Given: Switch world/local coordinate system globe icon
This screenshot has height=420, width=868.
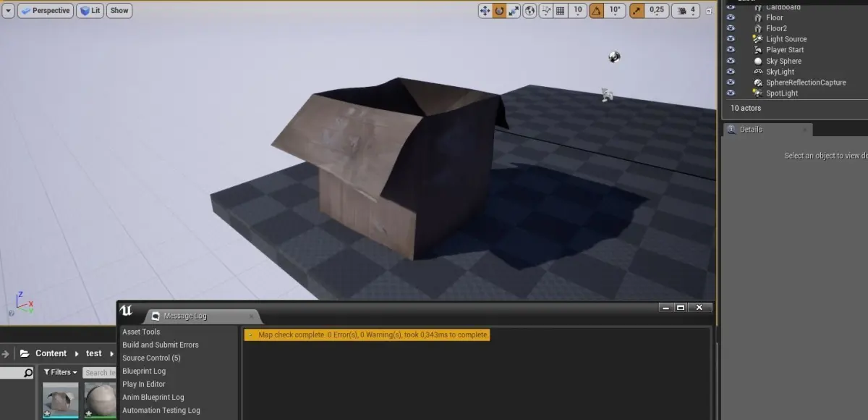Looking at the screenshot, I should point(530,11).
